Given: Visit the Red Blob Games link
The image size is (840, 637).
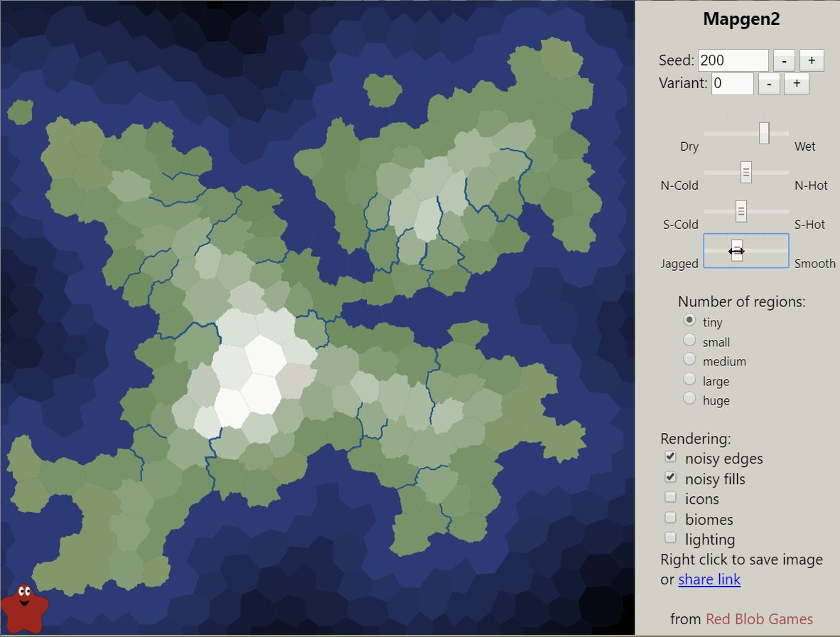Looking at the screenshot, I should [759, 619].
